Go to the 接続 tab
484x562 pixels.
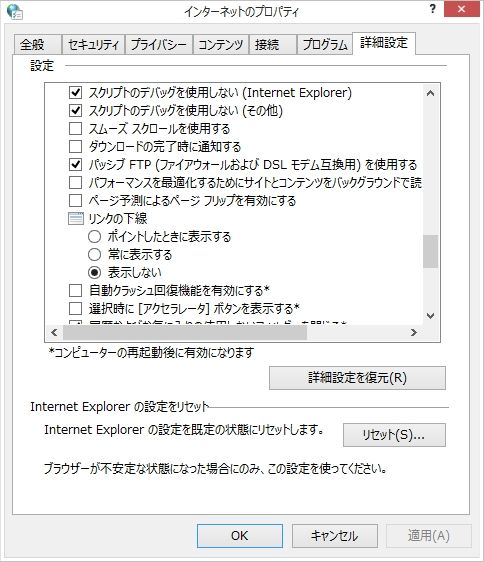coord(273,45)
